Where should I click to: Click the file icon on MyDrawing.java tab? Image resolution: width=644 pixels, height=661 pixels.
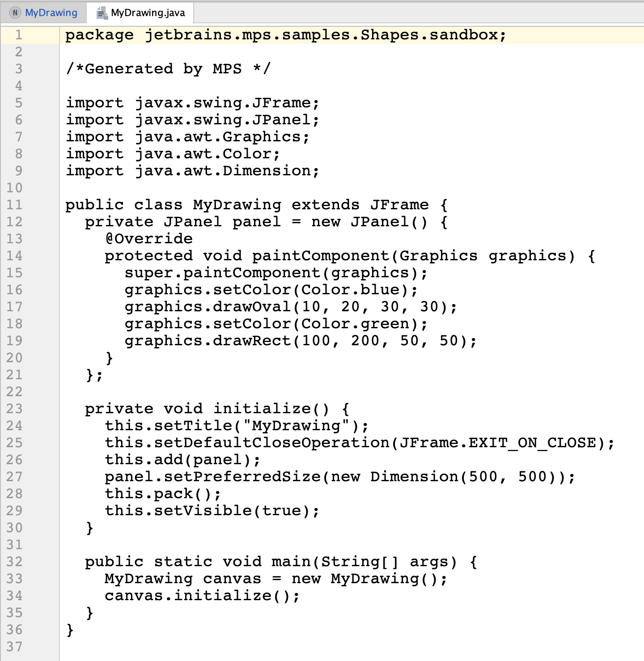coord(102,13)
